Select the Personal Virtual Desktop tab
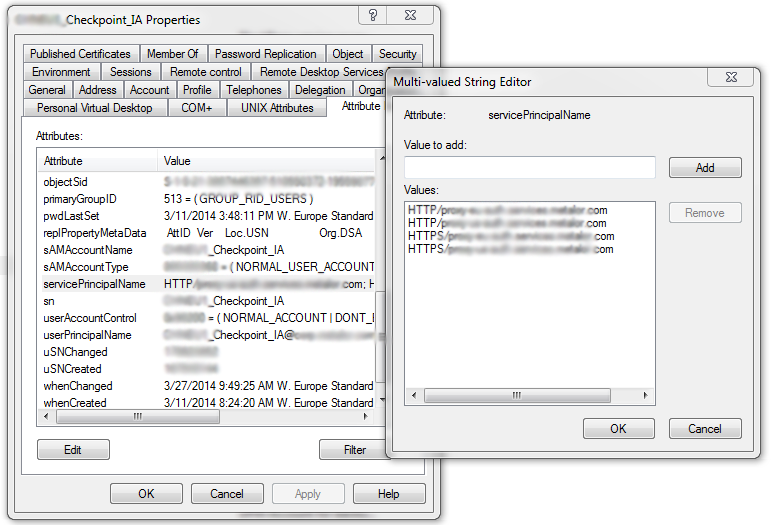Screen dimensions: 773x525 coord(95,108)
